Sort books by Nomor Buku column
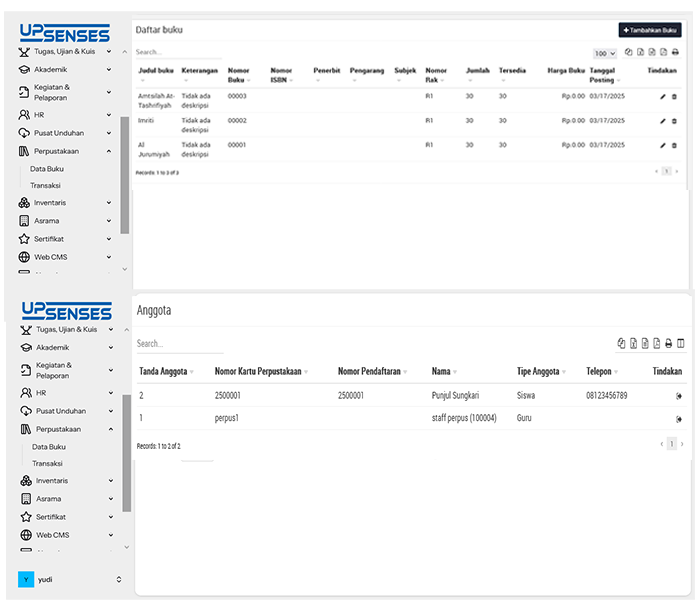This screenshot has width=700, height=600. coord(238,75)
